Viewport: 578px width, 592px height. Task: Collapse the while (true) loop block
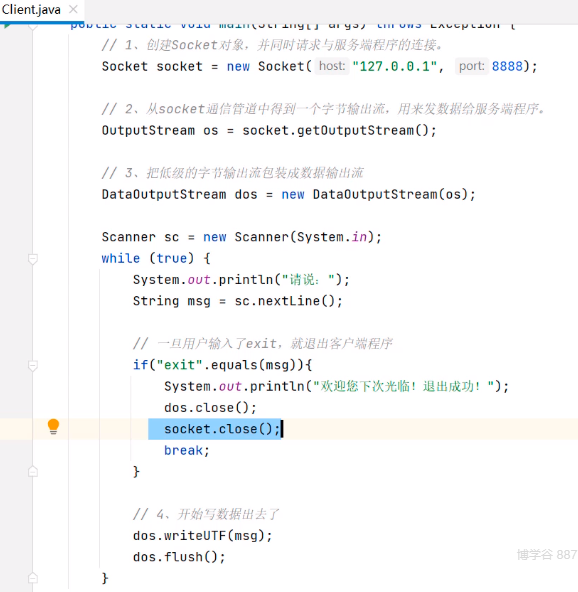(33, 259)
